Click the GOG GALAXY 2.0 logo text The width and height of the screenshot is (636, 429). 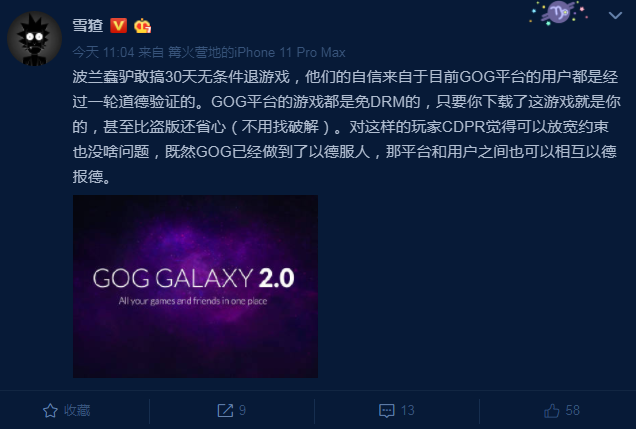(193, 278)
